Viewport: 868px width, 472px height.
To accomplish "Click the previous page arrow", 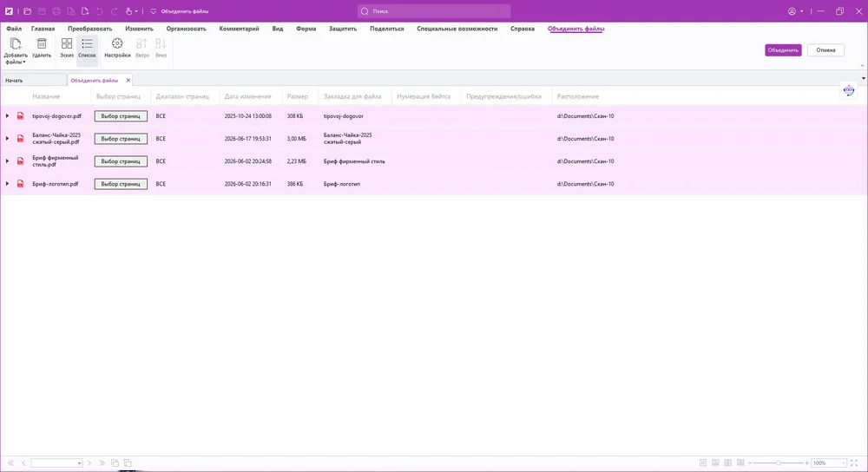I will [23, 462].
